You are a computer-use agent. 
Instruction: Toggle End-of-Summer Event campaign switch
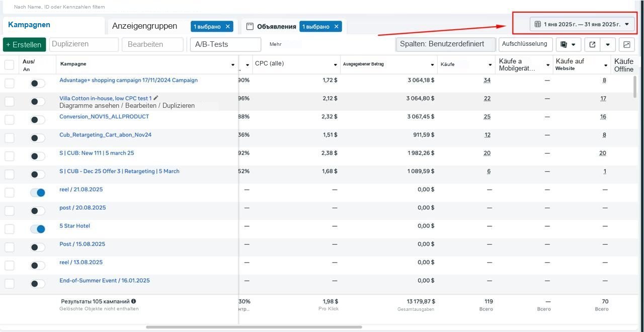pyautogui.click(x=38, y=284)
